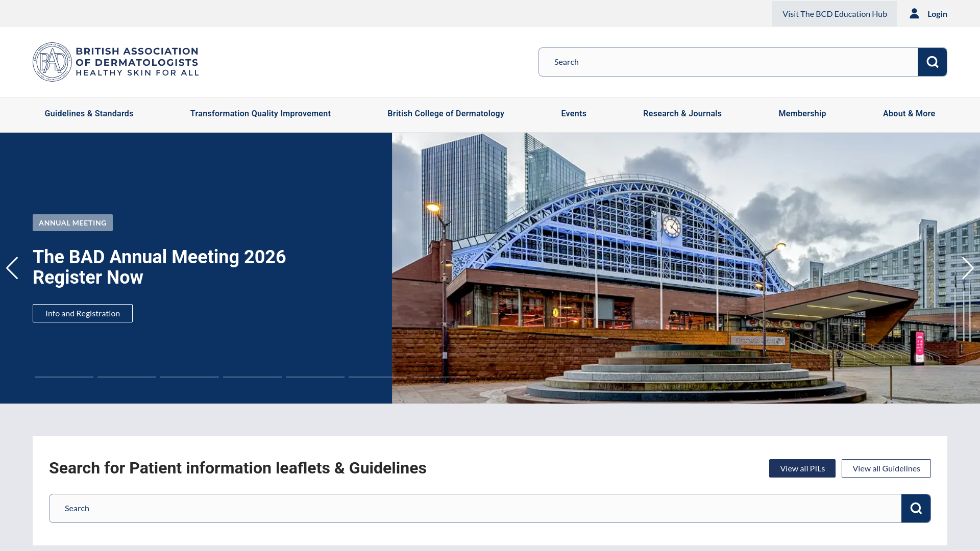The height and width of the screenshot is (551, 980).
Task: Visit The BCD Education Hub link
Action: point(835,14)
